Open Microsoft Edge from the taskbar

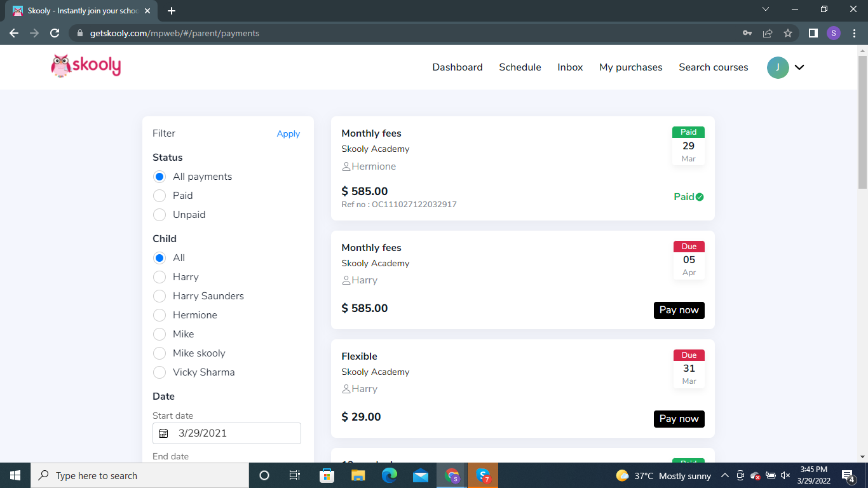pyautogui.click(x=389, y=475)
